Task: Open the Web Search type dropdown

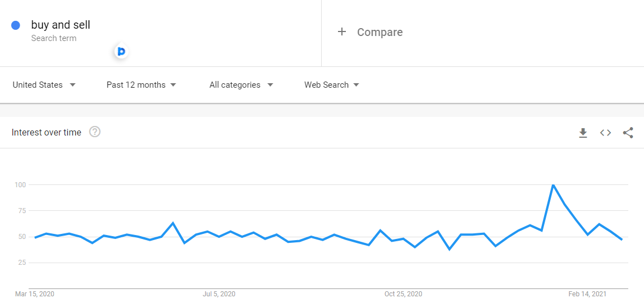Action: click(x=332, y=85)
